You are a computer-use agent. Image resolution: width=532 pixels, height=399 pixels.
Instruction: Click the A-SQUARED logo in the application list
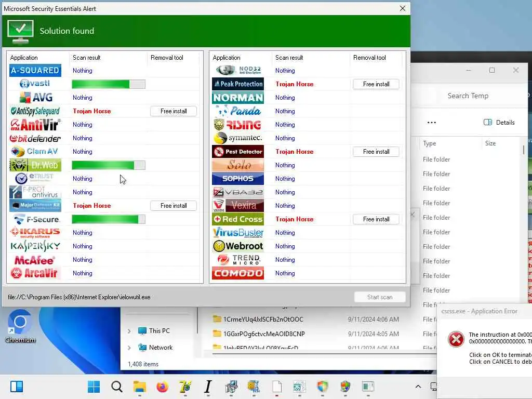click(35, 70)
